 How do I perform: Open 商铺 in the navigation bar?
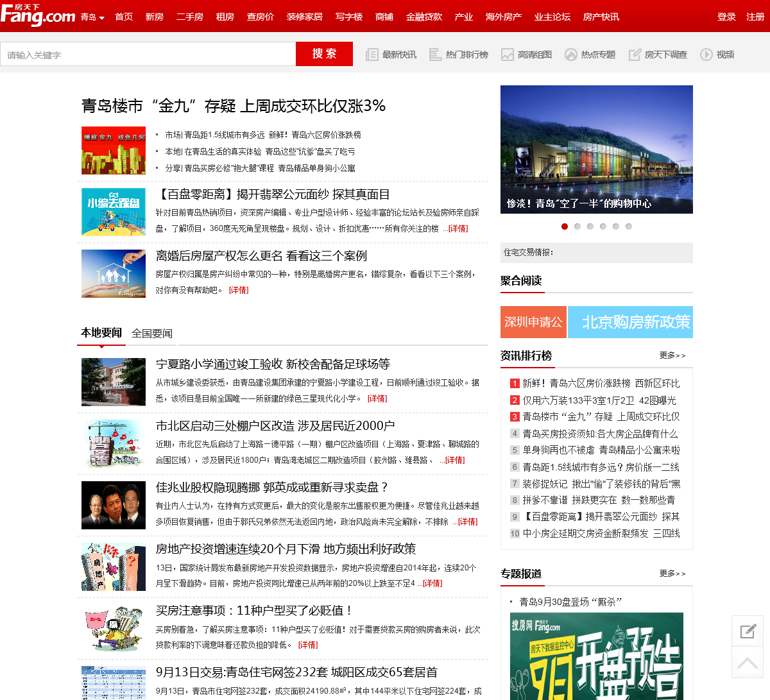[384, 17]
